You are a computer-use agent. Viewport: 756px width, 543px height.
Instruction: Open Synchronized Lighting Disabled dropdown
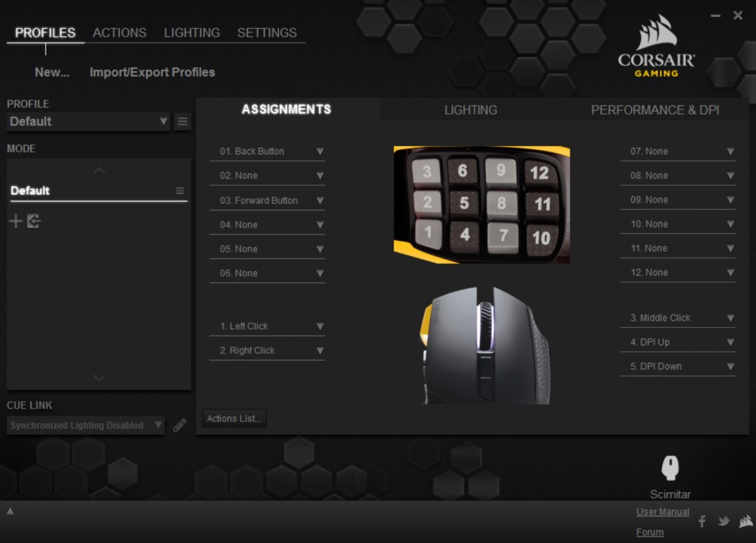(x=86, y=426)
